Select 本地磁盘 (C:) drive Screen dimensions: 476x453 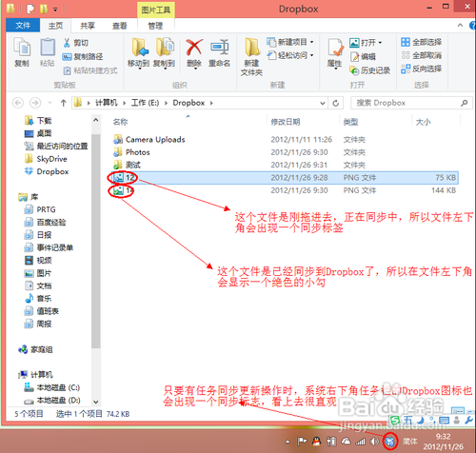52,387
